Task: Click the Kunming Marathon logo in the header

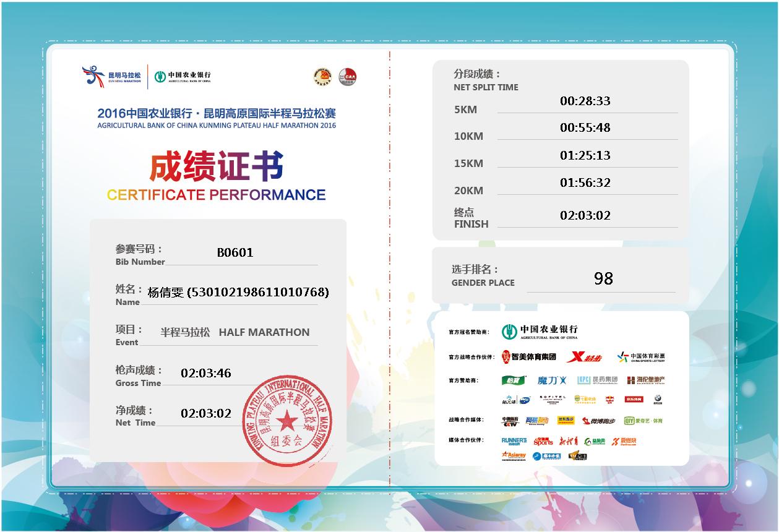Action: (x=111, y=76)
